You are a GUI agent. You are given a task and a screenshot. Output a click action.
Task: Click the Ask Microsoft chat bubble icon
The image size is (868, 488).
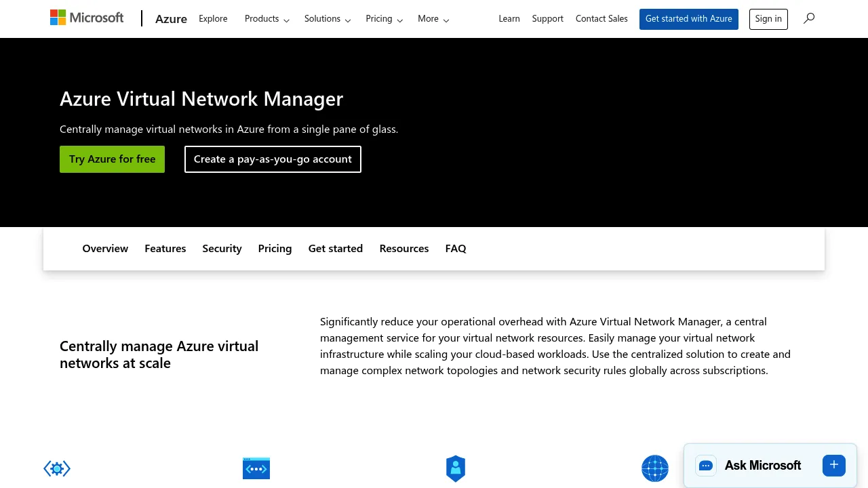(706, 466)
